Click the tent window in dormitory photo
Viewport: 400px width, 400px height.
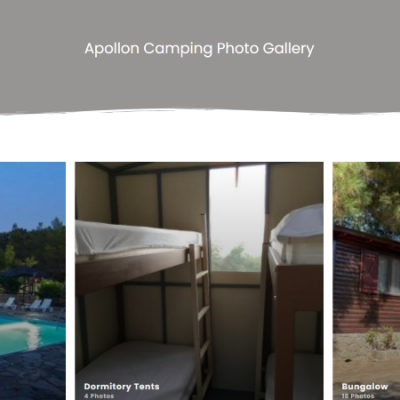[237, 218]
